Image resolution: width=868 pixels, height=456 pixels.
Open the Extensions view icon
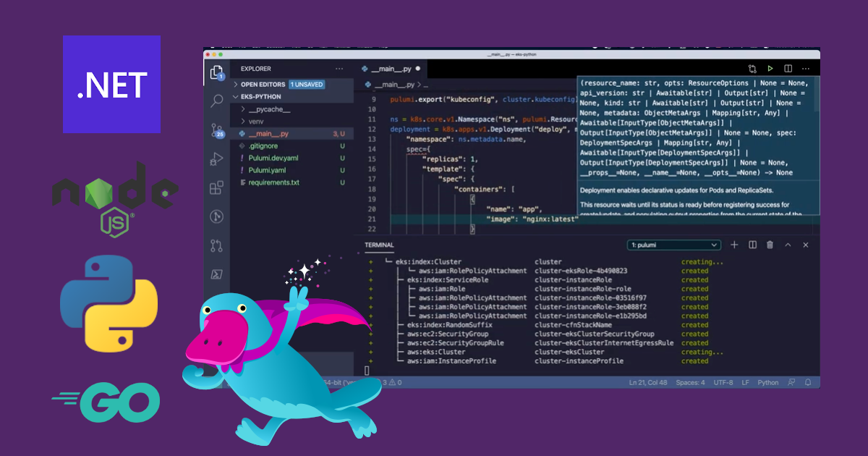coord(216,188)
